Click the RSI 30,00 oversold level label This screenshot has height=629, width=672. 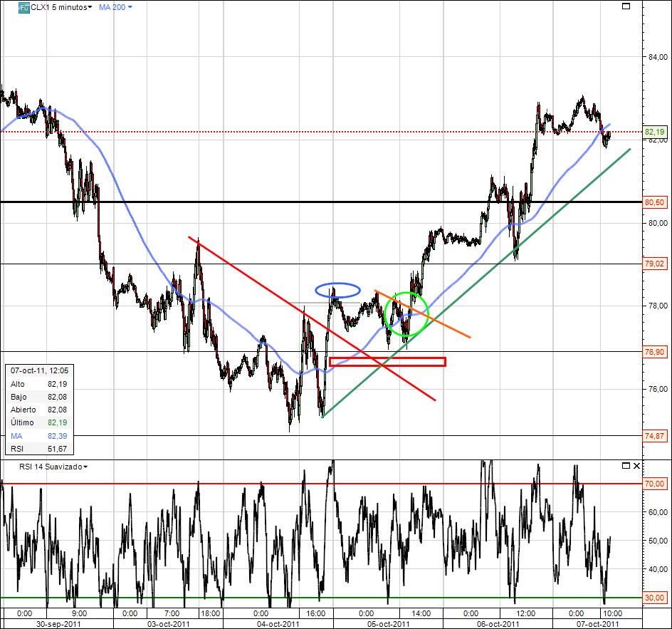click(654, 598)
